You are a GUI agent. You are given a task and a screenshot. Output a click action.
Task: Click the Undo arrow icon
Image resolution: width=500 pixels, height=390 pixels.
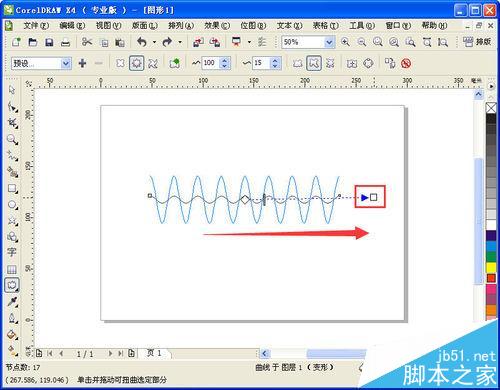click(x=142, y=42)
